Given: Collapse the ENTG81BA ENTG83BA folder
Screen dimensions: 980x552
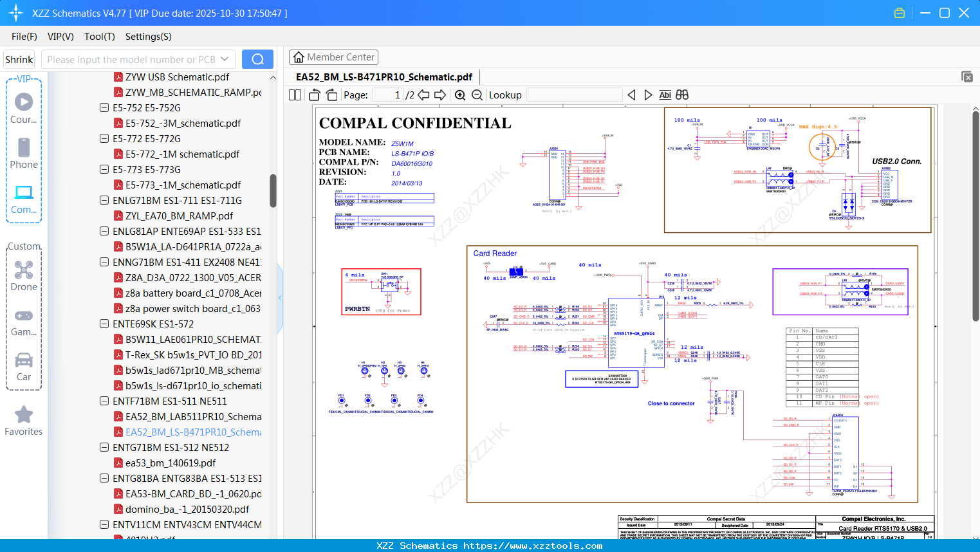Looking at the screenshot, I should 104,478.
